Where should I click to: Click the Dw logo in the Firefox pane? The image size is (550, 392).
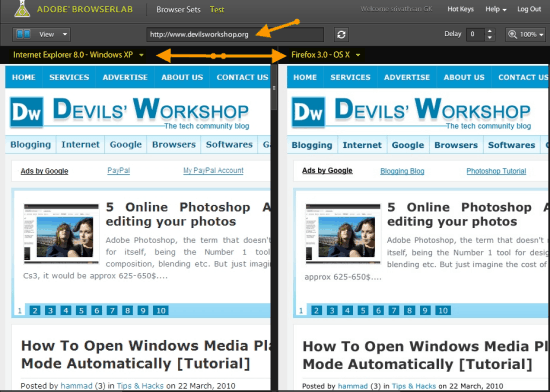point(308,112)
